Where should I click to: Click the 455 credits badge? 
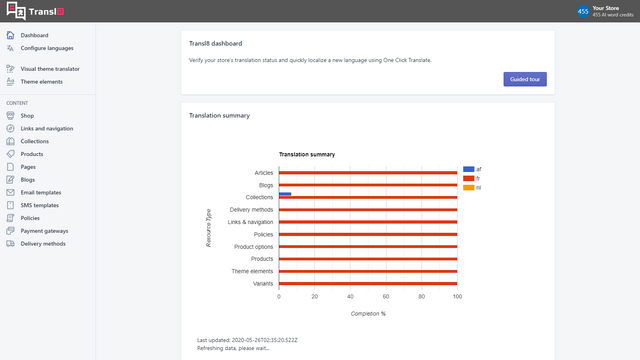[x=583, y=11]
